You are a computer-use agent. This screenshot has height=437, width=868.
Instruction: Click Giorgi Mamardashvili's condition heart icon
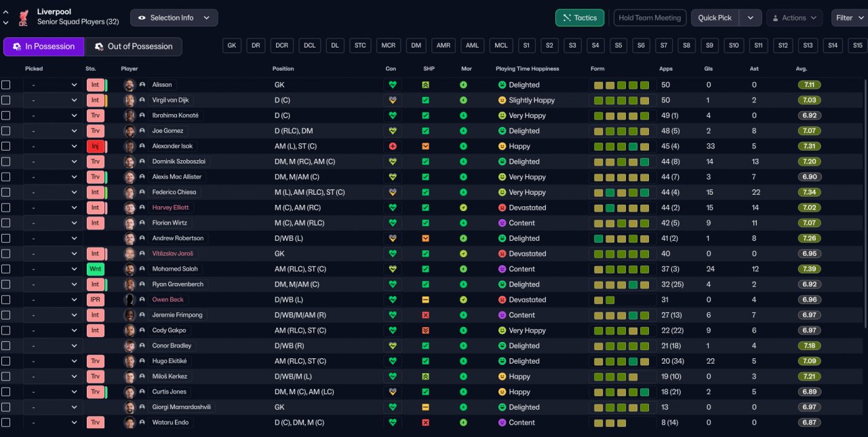pyautogui.click(x=392, y=407)
